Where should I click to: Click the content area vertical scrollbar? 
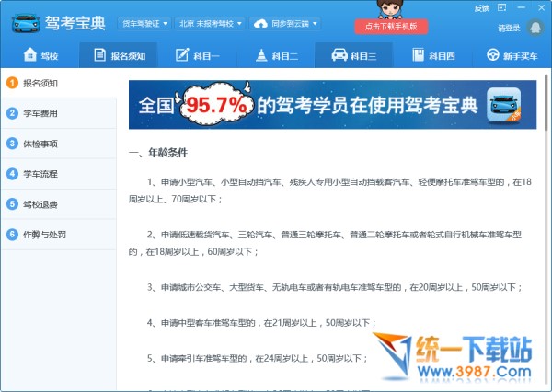coord(546,102)
